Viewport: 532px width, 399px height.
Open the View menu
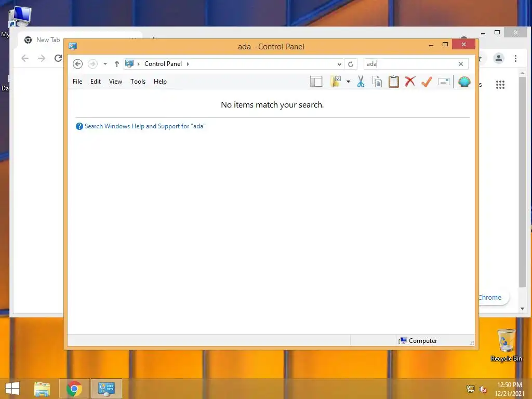(x=115, y=82)
